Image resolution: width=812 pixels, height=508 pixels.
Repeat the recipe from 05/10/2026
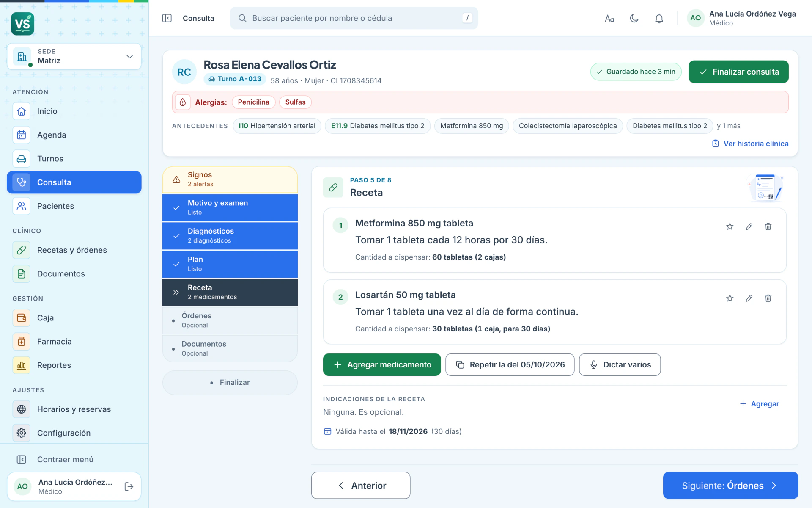(x=510, y=364)
